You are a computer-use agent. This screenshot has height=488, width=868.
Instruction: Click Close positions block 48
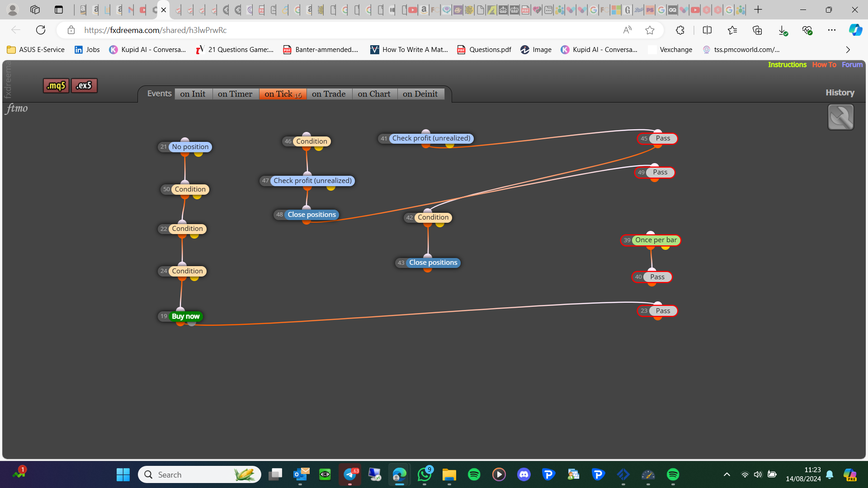pos(307,215)
